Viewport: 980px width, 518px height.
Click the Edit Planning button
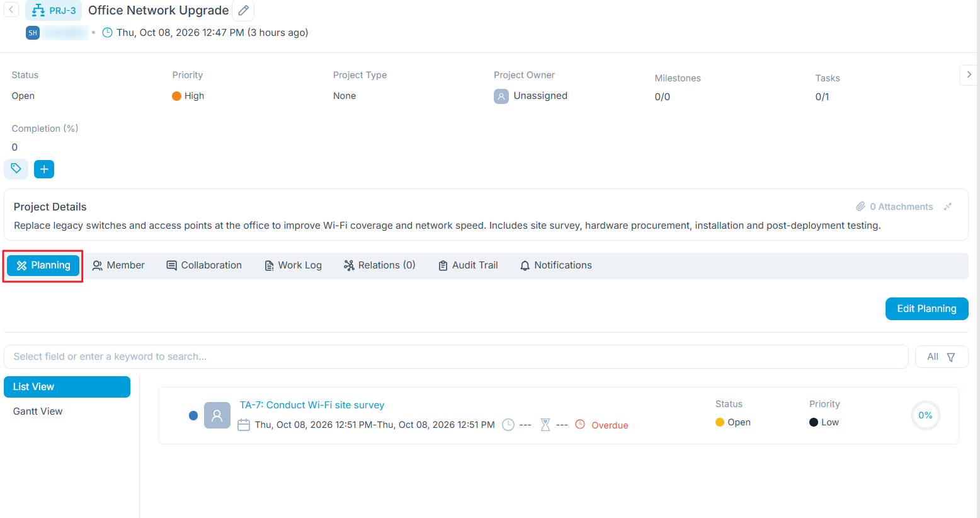[926, 309]
